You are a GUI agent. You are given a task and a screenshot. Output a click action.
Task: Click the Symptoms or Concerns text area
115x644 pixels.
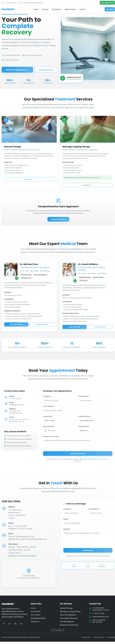77,443
